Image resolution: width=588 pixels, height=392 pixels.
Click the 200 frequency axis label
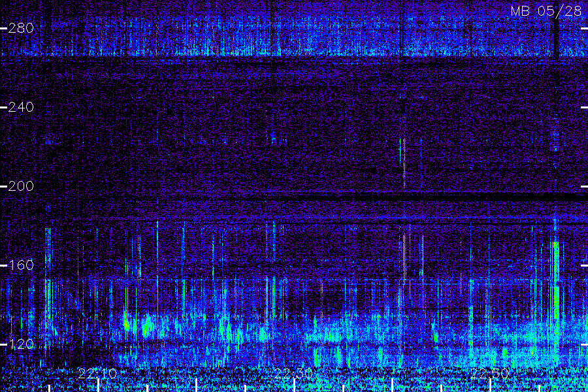tap(21, 186)
